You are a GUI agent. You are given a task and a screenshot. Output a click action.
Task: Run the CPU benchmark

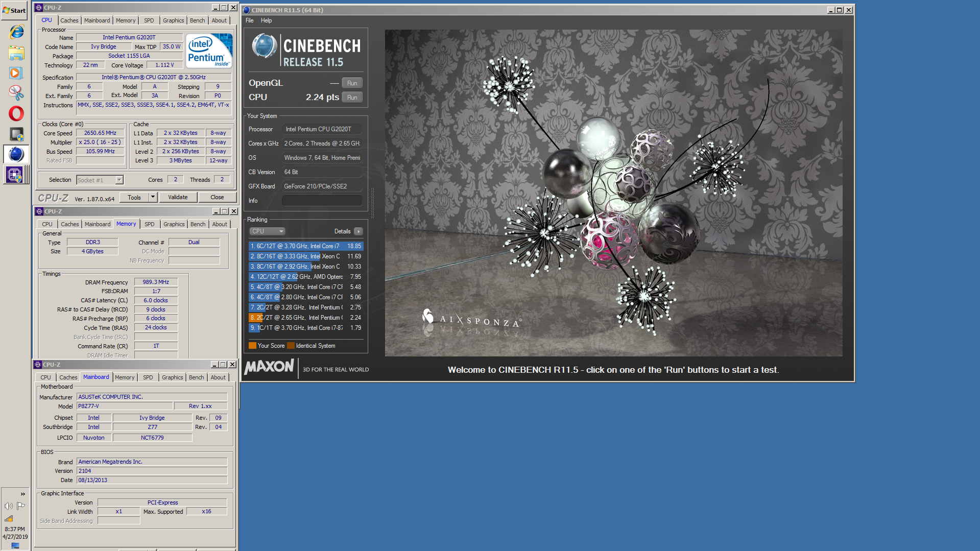pos(352,97)
